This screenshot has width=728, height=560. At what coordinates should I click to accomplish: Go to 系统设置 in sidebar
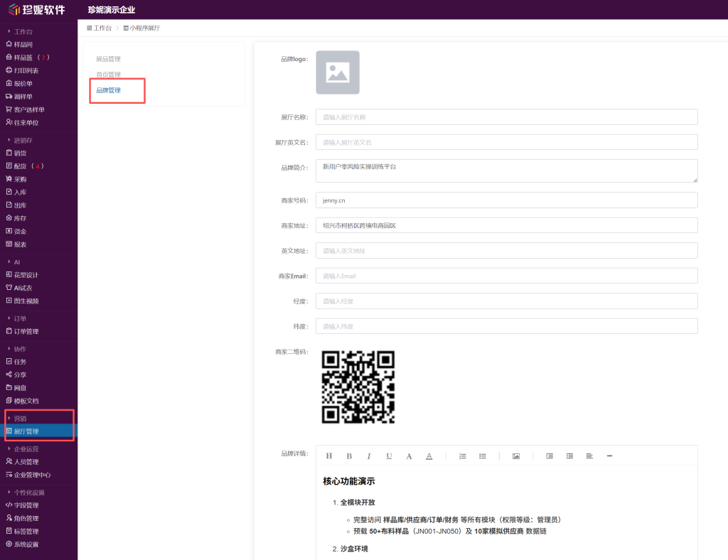tap(26, 544)
